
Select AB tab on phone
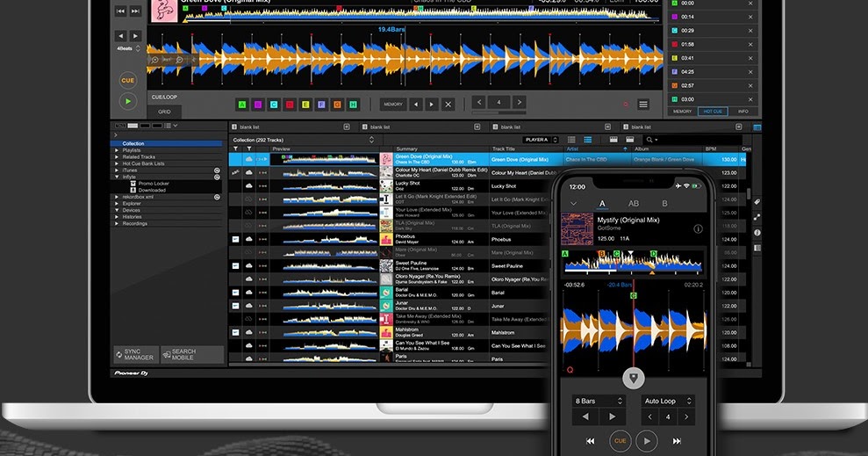coord(634,203)
